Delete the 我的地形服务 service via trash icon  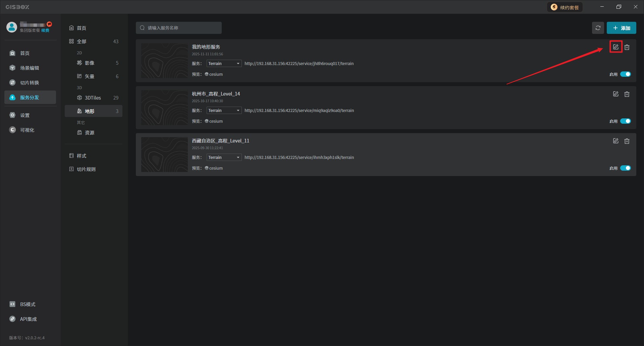pos(627,47)
